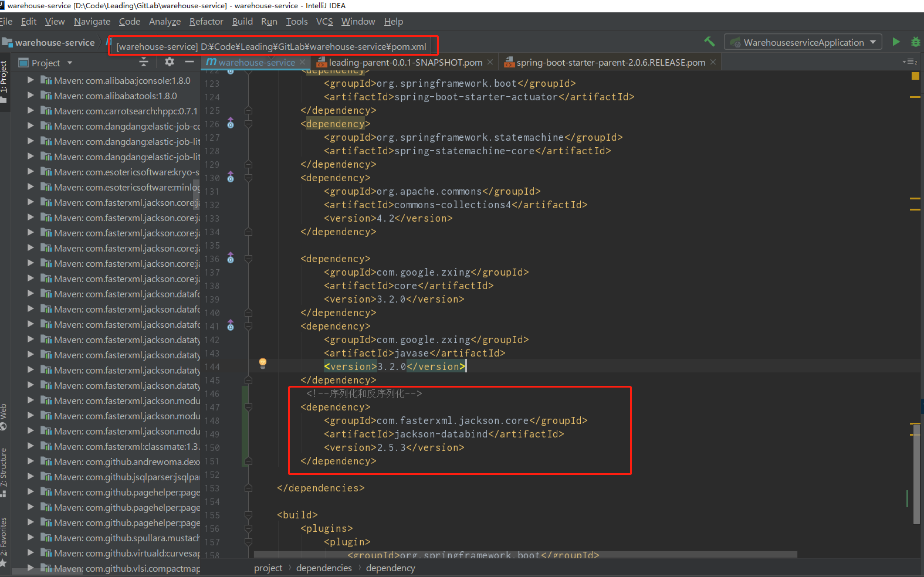Image resolution: width=924 pixels, height=577 pixels.
Task: Close the spring-boot-starter-parent-2.0.6.RELEASE.pom tab
Action: pos(713,62)
